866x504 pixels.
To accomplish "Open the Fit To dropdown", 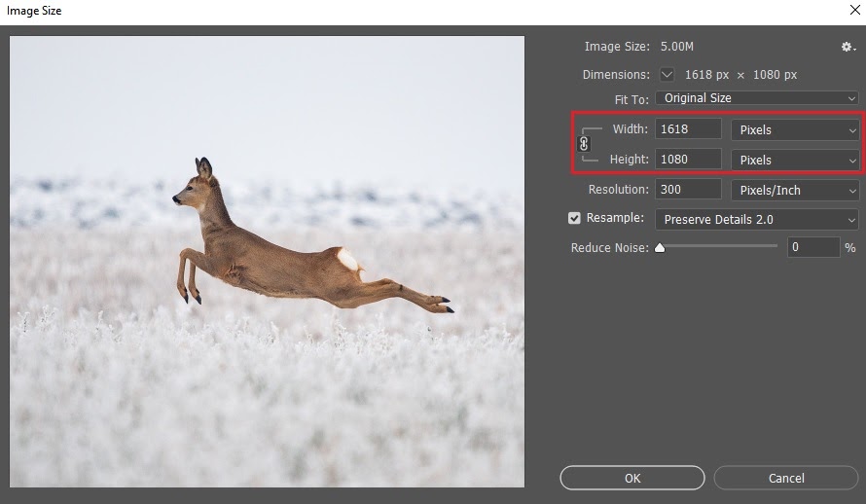I will click(757, 98).
